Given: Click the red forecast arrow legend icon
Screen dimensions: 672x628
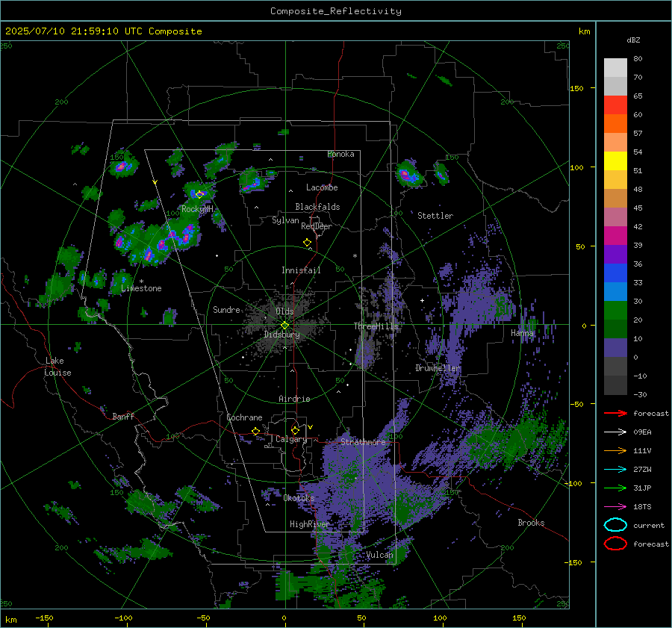Looking at the screenshot, I should pyautogui.click(x=615, y=413).
